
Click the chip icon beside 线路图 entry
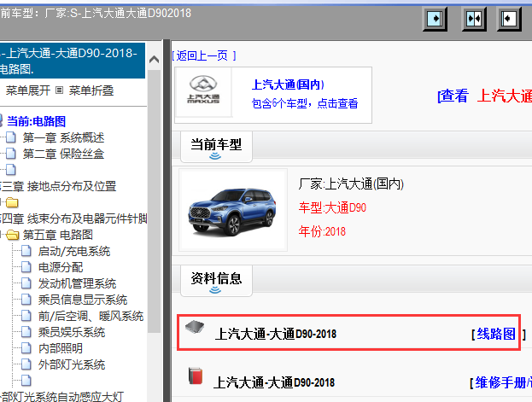[195, 327]
